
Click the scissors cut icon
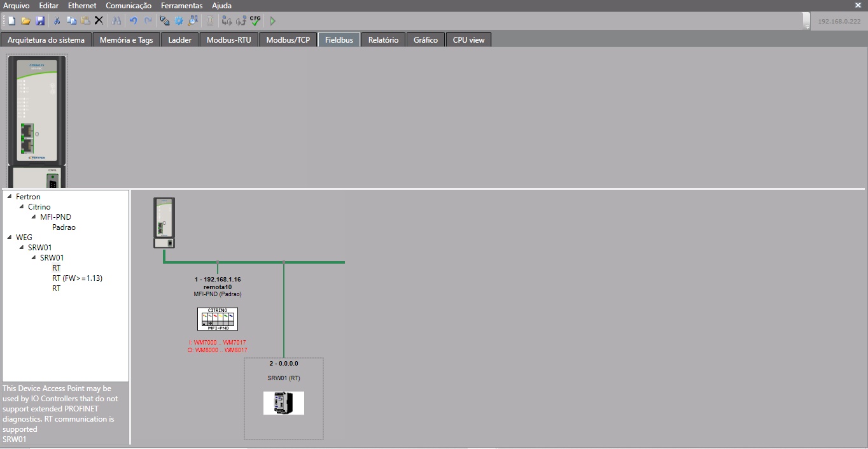click(x=57, y=21)
